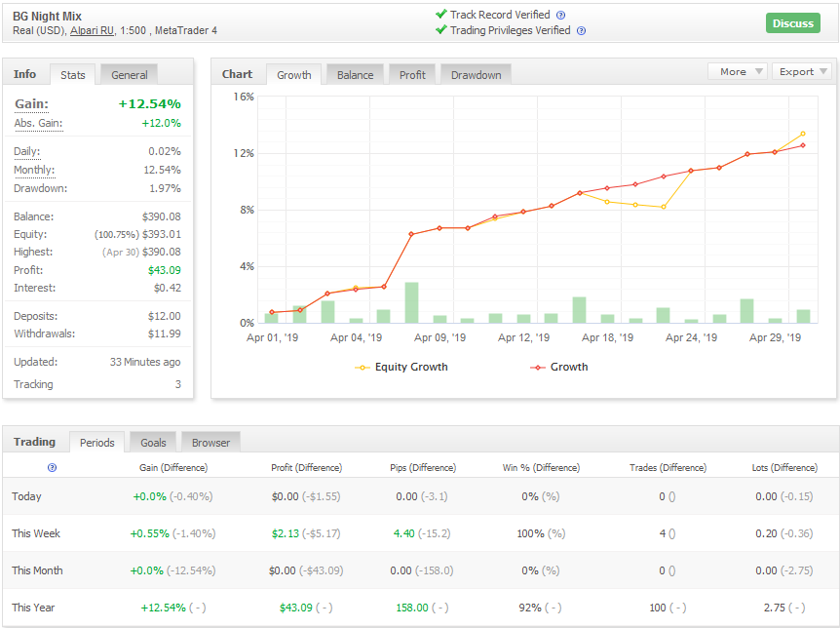Click the last Equity Growth data point
This screenshot has height=628, width=840.
pos(803,134)
